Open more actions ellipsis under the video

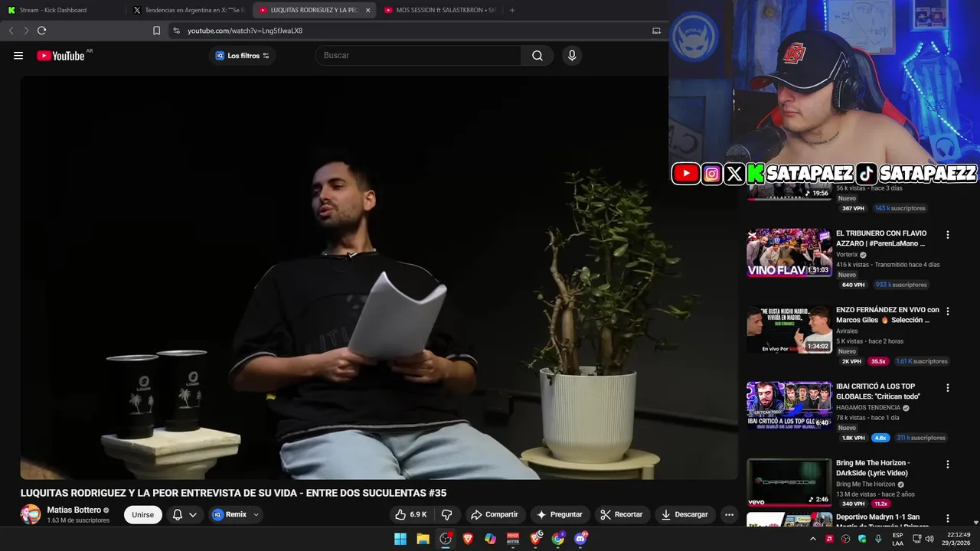729,514
